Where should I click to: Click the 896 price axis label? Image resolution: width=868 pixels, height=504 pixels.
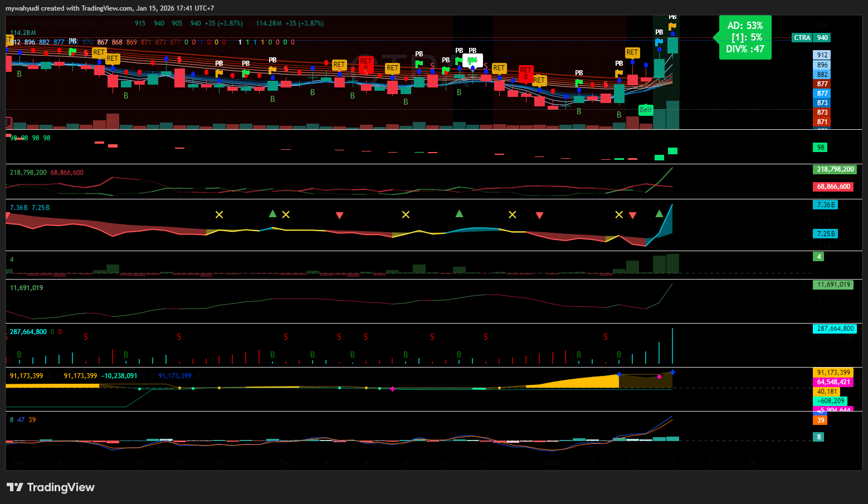point(822,65)
